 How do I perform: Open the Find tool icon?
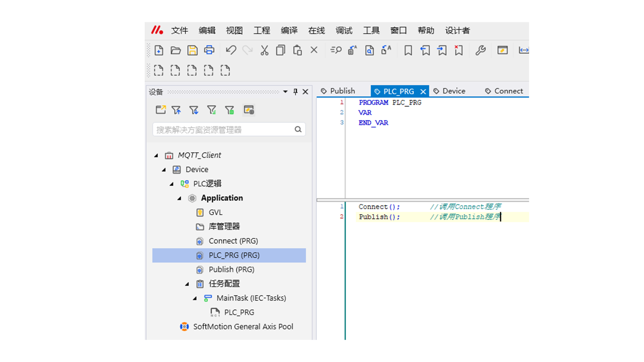(x=336, y=50)
